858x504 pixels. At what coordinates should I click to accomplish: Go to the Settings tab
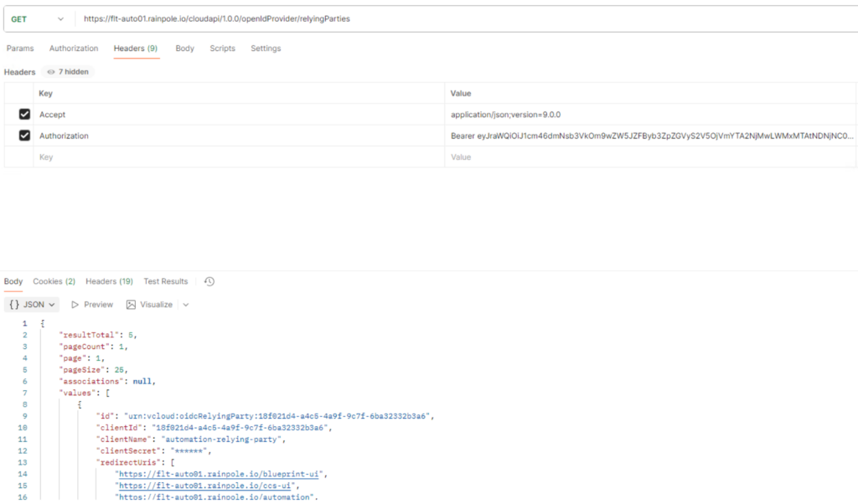(x=266, y=49)
